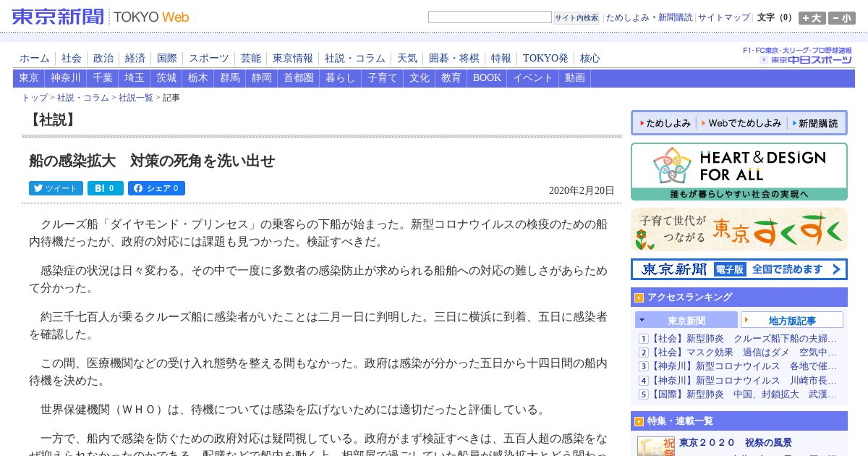Open the 国際 news section
Image resolution: width=868 pixels, height=456 pixels.
(167, 58)
